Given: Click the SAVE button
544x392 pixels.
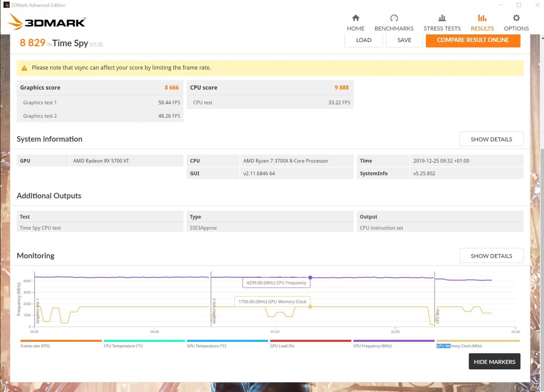Looking at the screenshot, I should pyautogui.click(x=404, y=40).
